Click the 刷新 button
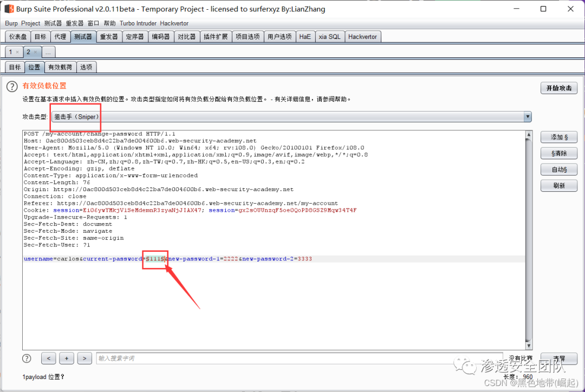This screenshot has height=392, width=585. tap(559, 186)
